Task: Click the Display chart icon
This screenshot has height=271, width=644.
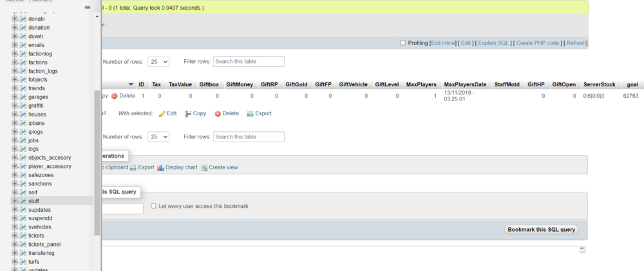Action: (x=160, y=167)
